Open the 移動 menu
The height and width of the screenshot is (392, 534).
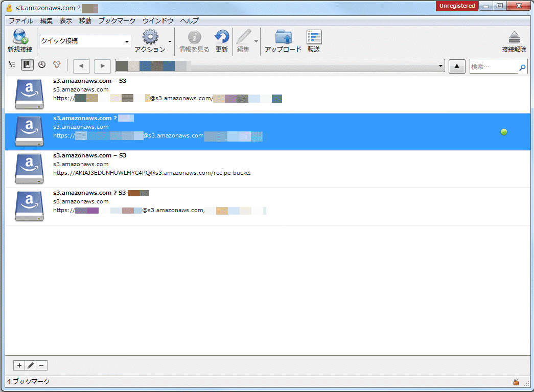click(x=85, y=21)
